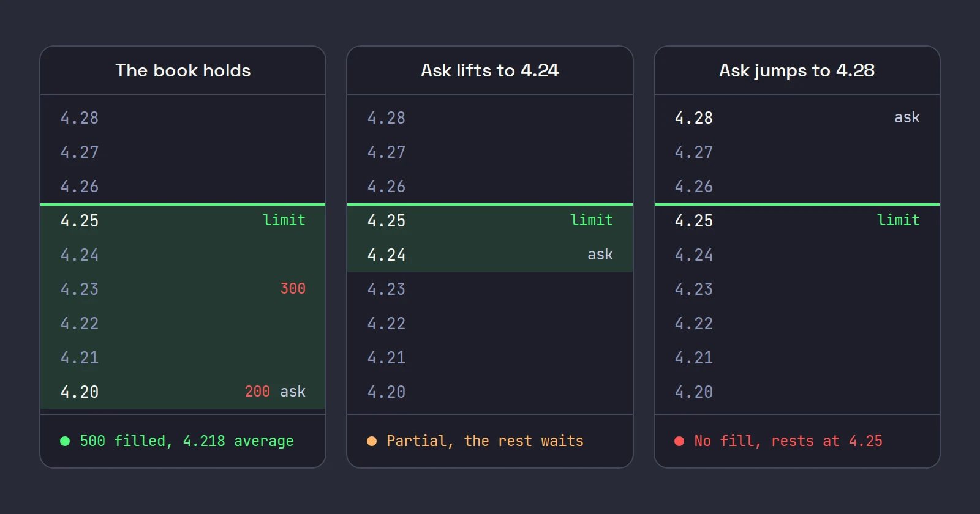Pick price 4.23 in "Ask lifts to 4.24" panel
The image size is (980, 514).
tap(386, 289)
